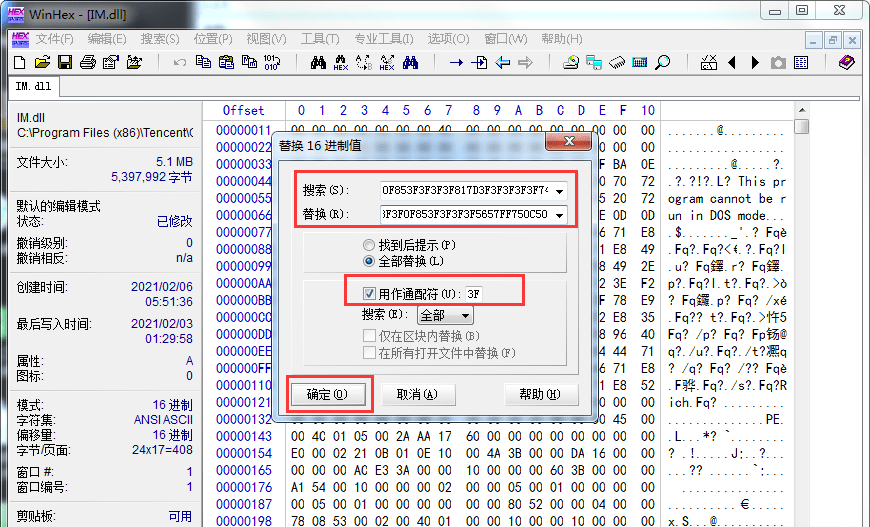Cancel the dialog with 取消(A) button
Screen dimensions: 870x527
[x=418, y=394]
